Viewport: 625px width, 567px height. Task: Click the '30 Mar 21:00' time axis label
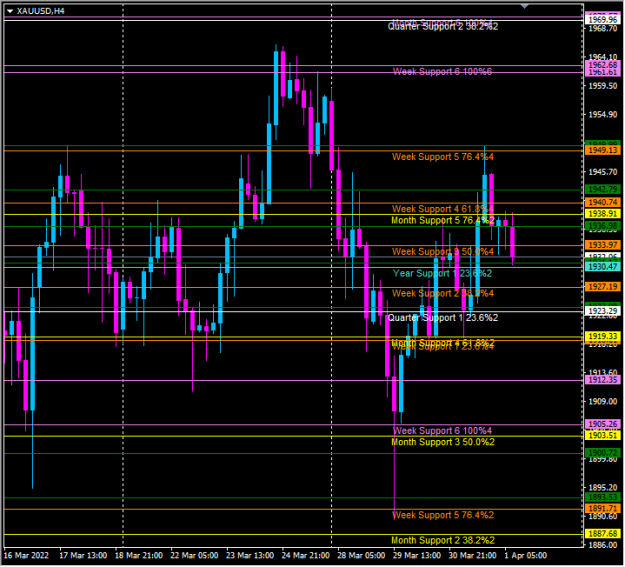tap(473, 556)
